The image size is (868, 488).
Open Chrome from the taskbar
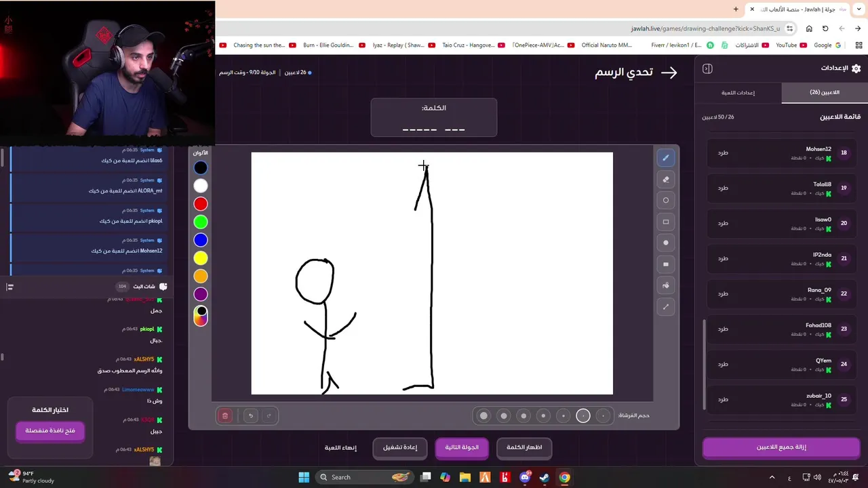(x=564, y=477)
